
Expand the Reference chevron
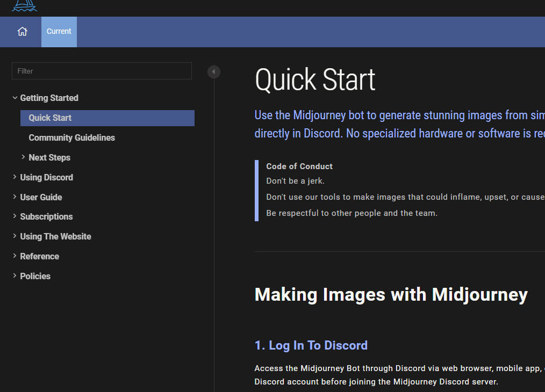coord(15,256)
